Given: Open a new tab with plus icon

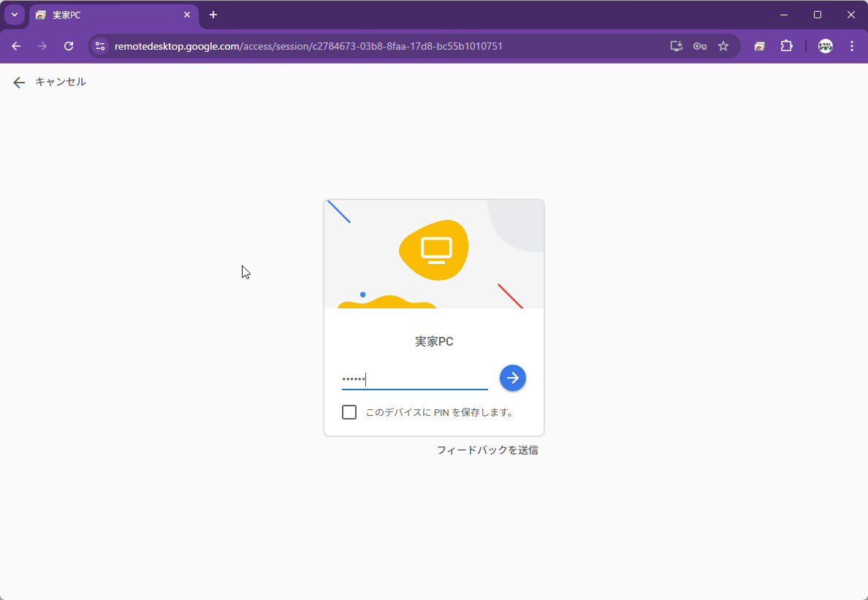Looking at the screenshot, I should [213, 15].
